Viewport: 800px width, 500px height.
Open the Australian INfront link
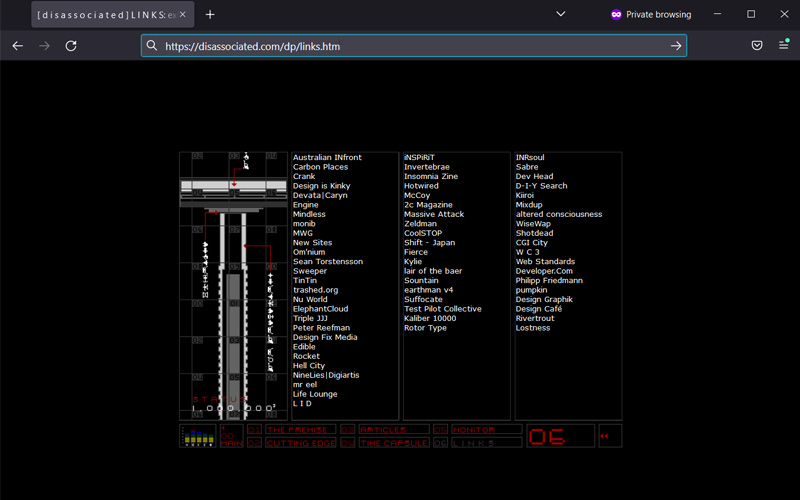[327, 158]
